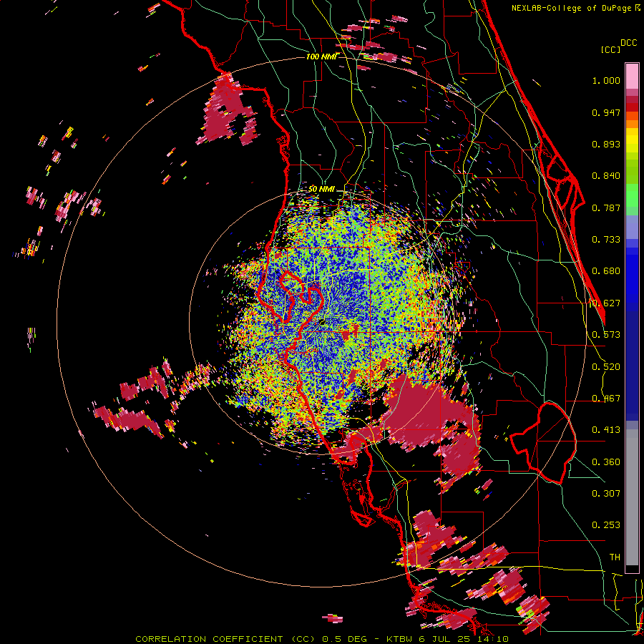Pick the bright green color bar segment
This screenshot has height=644, width=644.
(x=632, y=196)
